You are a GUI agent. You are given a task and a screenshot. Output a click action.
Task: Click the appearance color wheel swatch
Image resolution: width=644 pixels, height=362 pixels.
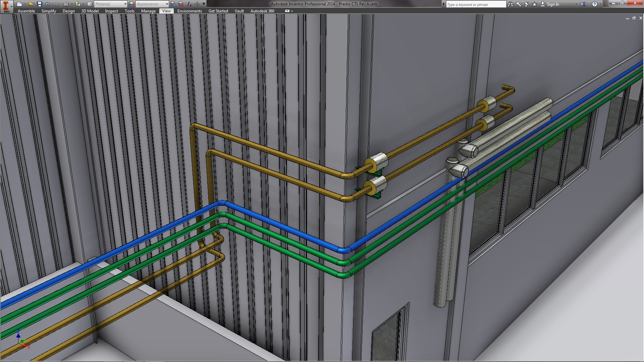click(x=131, y=4)
